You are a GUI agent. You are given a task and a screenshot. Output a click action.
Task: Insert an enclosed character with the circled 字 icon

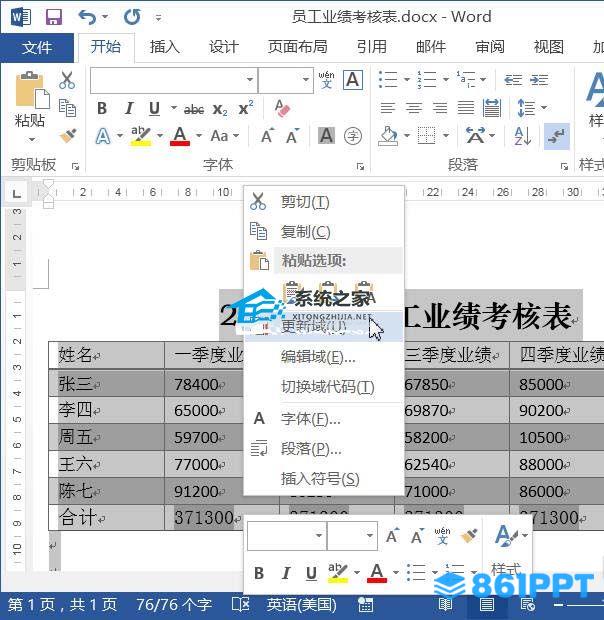point(353,136)
